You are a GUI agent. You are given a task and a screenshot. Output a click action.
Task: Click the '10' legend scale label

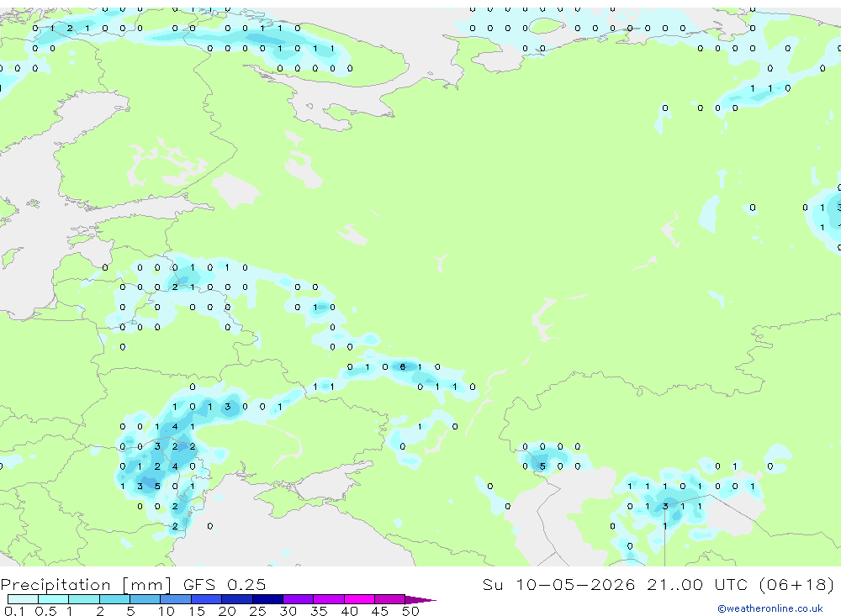(166, 611)
